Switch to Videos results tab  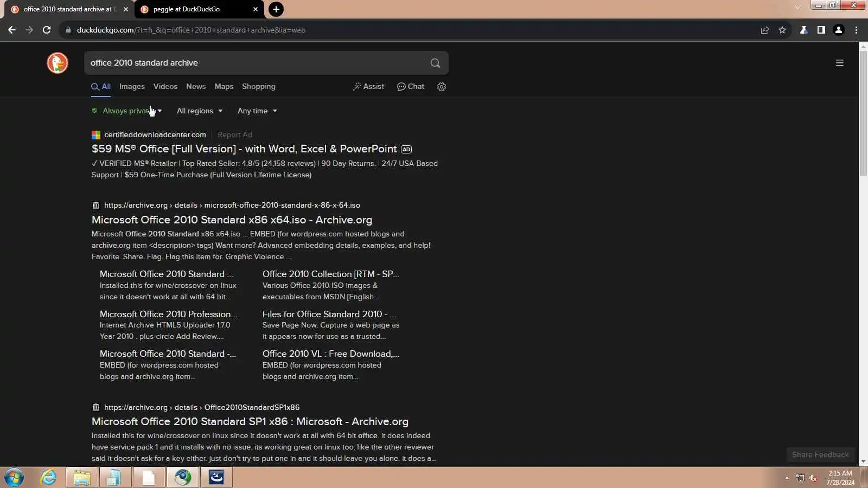[165, 87]
